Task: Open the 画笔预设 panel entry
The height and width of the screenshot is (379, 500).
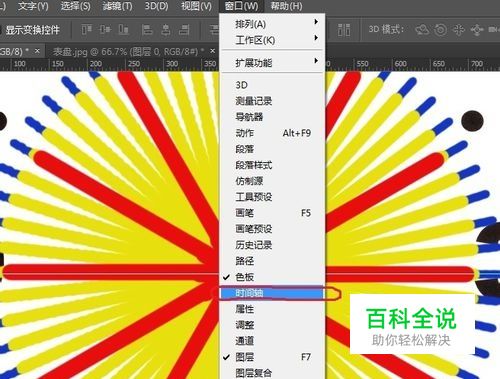Action: coord(272,229)
